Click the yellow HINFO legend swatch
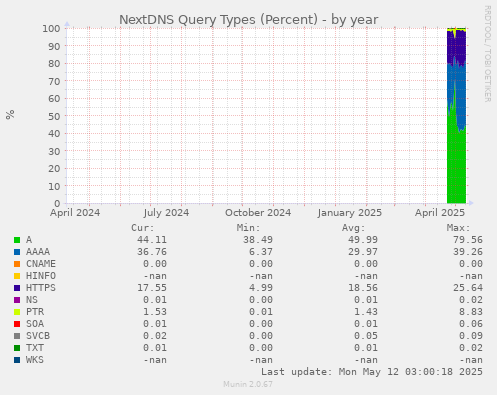The width and height of the screenshot is (497, 395). [17, 276]
